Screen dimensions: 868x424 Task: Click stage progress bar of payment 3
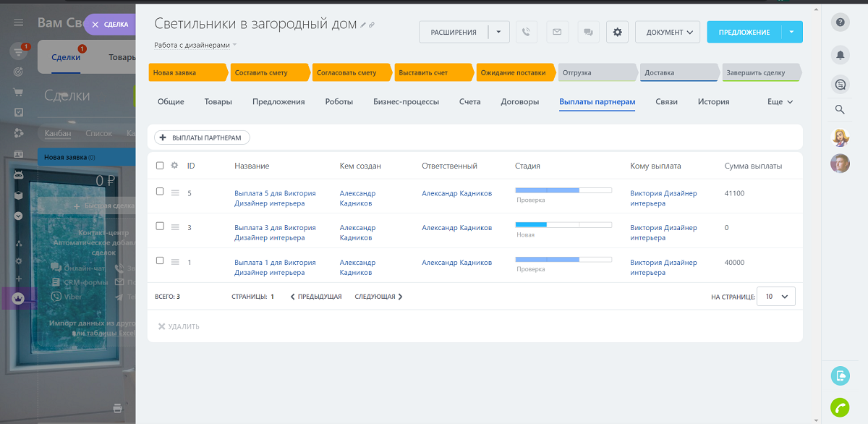point(563,225)
